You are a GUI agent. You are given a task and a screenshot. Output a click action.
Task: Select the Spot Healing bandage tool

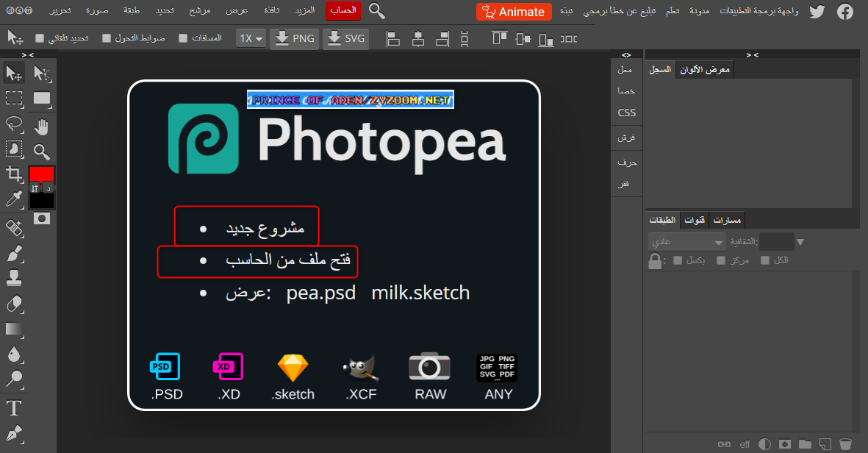click(x=14, y=228)
